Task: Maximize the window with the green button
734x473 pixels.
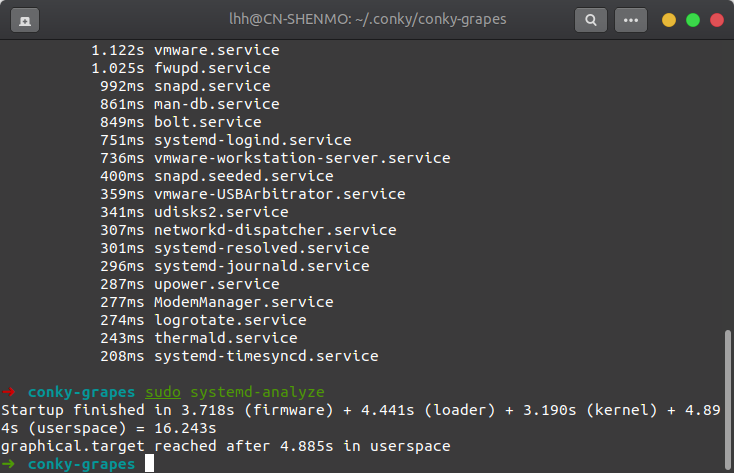Action: (x=693, y=20)
